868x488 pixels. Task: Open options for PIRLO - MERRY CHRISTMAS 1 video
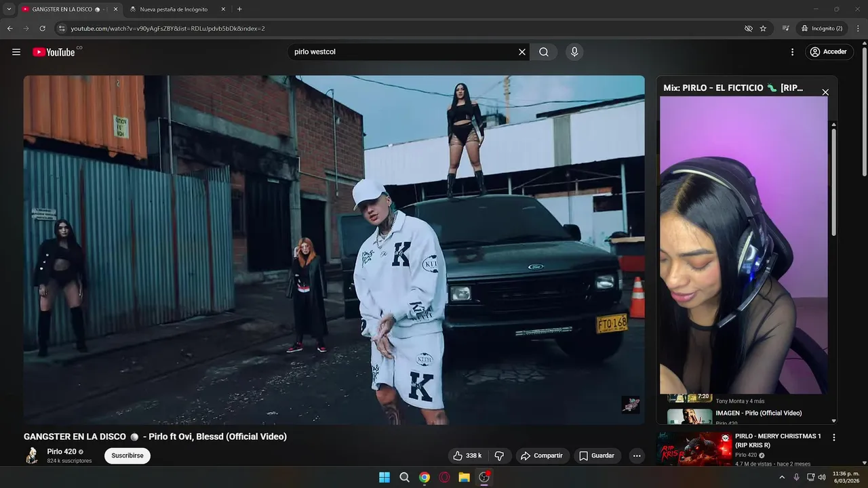tap(834, 438)
